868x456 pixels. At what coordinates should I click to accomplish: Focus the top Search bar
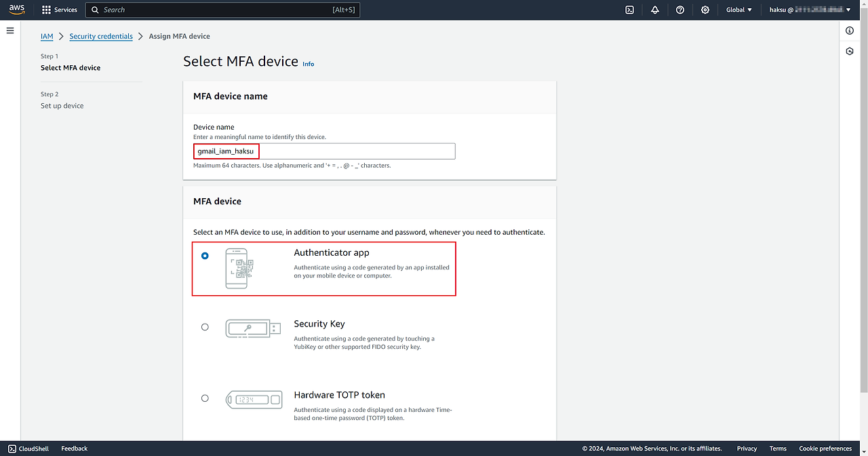pos(222,9)
